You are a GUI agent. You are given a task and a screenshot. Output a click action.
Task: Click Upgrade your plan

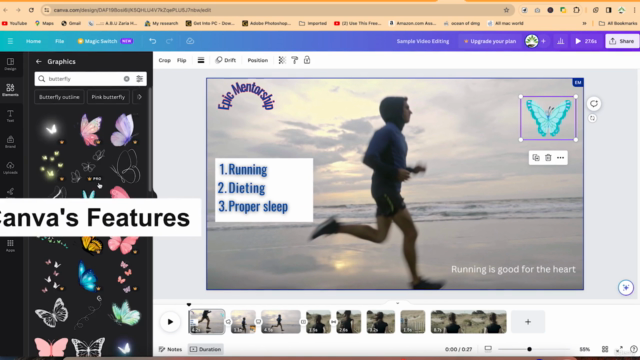click(x=490, y=41)
